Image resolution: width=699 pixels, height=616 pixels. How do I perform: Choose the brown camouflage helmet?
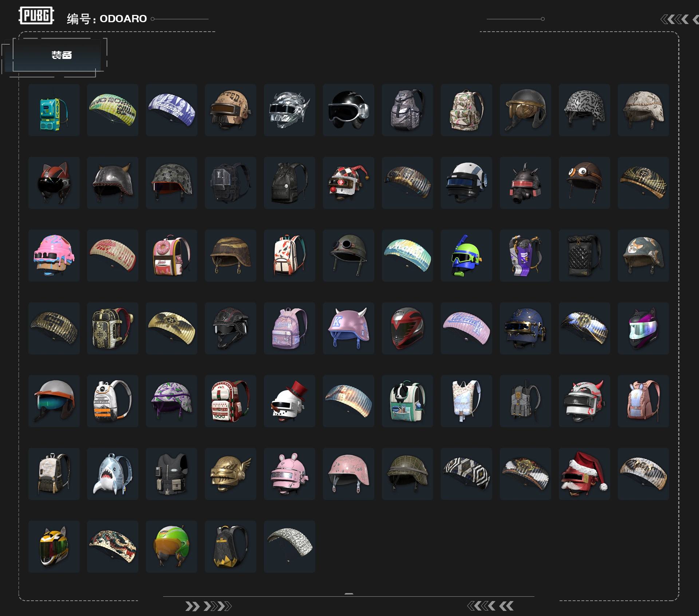point(231,255)
